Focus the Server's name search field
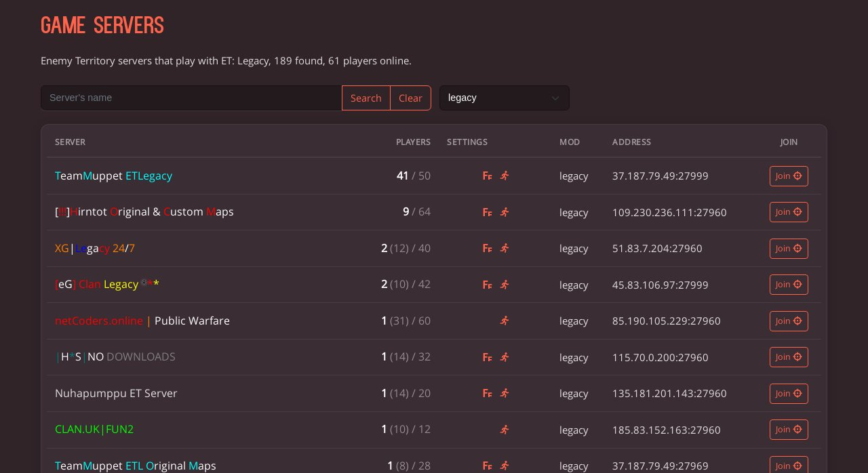 [191, 98]
